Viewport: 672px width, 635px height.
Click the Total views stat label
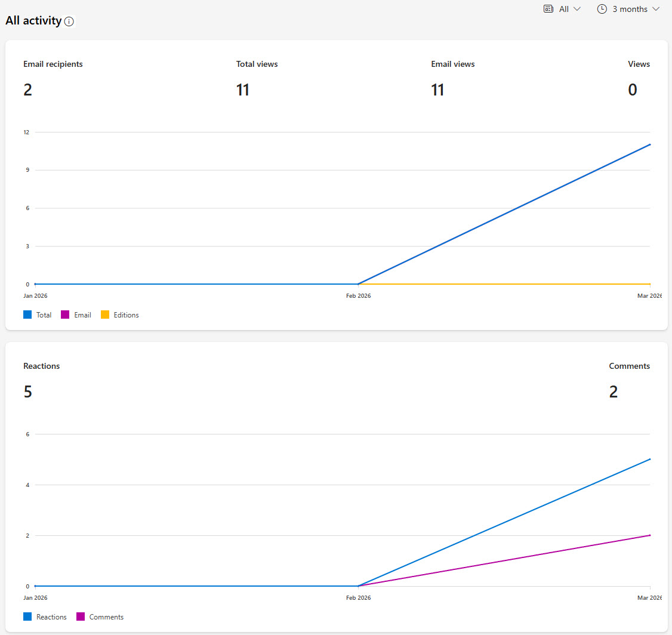tap(257, 64)
